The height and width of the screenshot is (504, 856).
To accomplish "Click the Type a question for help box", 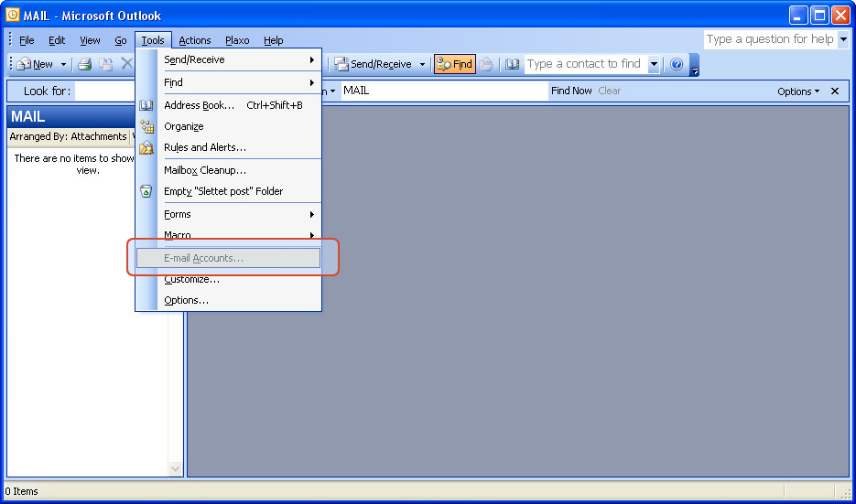I will (x=770, y=39).
